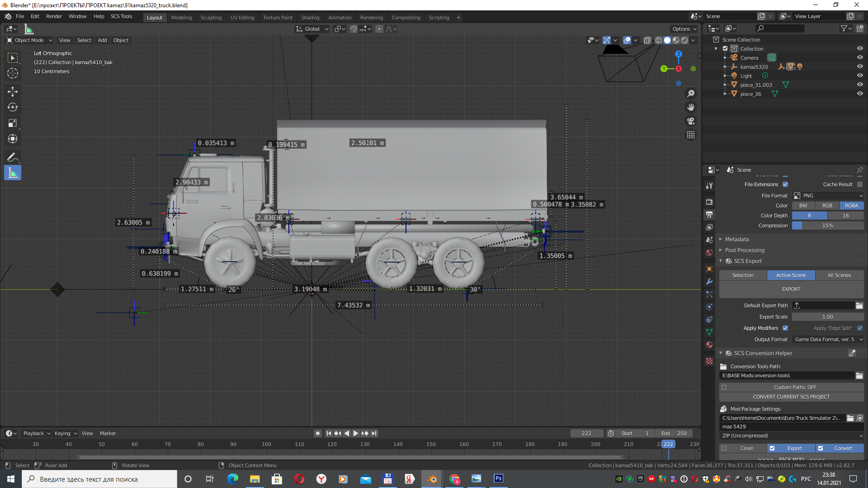
Task: Click frame 222 marker on timeline
Action: click(668, 444)
